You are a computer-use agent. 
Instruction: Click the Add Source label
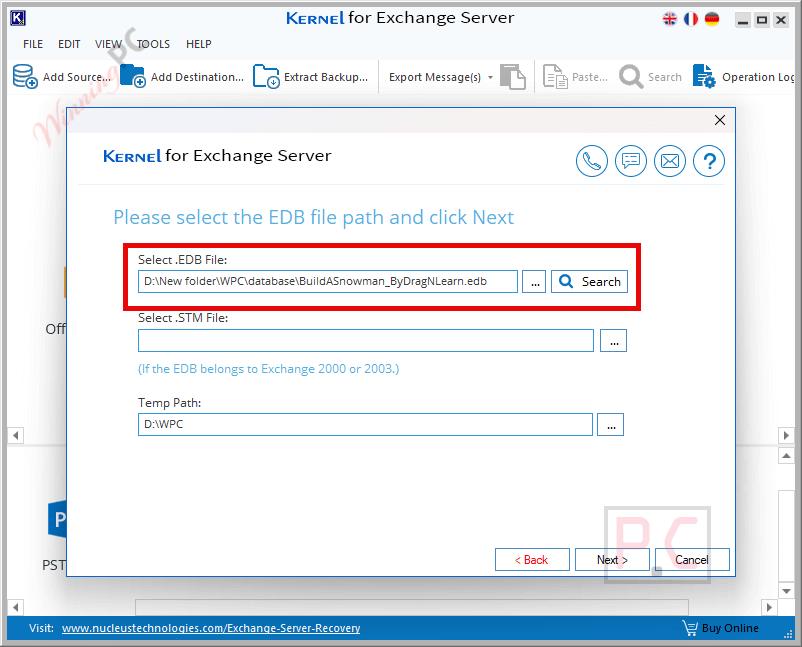[77, 77]
